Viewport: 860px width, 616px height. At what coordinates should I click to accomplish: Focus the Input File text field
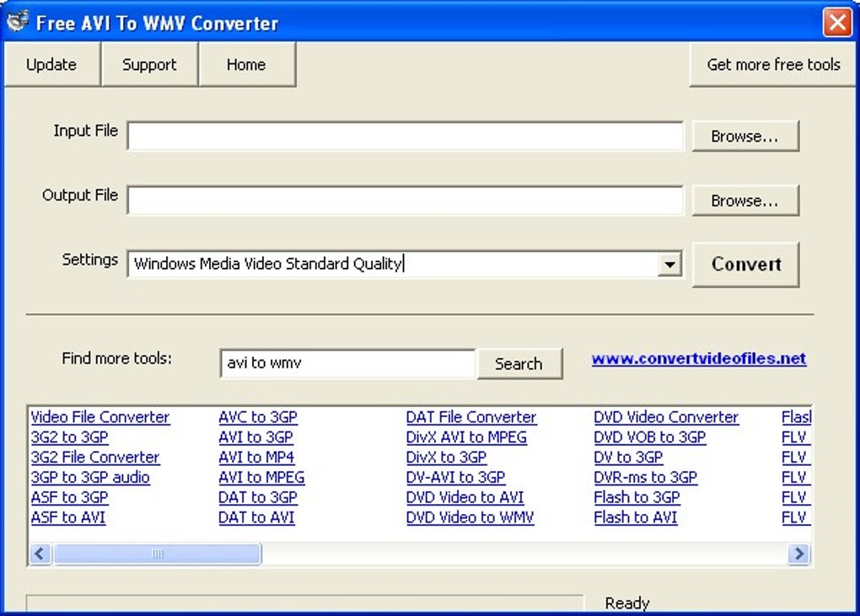[406, 136]
